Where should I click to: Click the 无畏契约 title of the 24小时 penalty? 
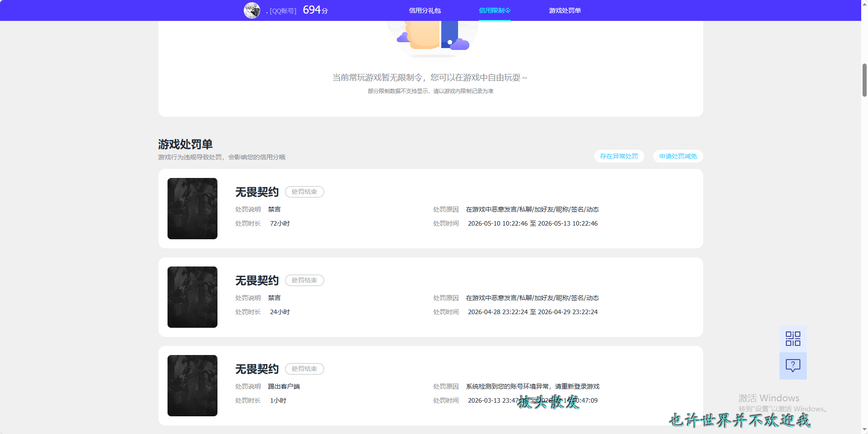click(257, 281)
